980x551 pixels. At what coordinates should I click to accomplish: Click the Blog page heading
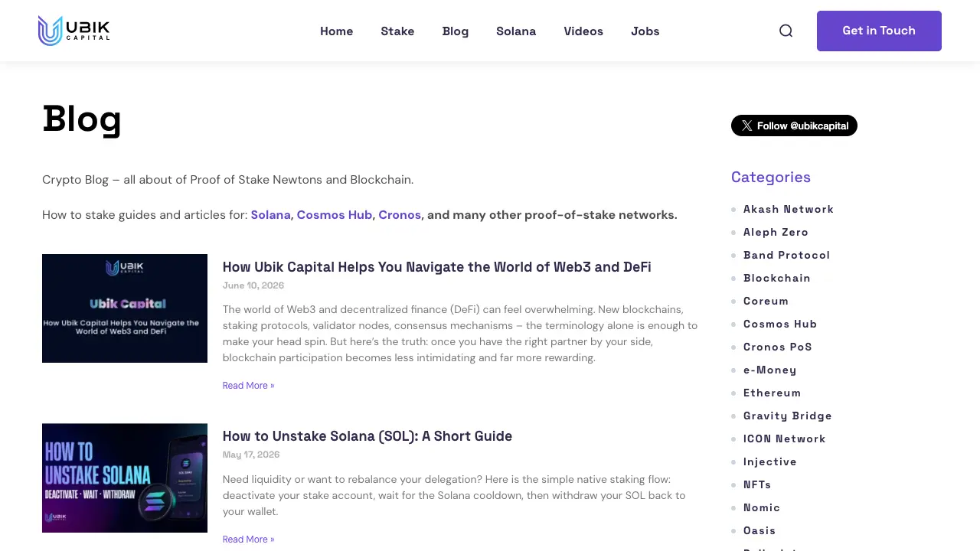tap(82, 119)
